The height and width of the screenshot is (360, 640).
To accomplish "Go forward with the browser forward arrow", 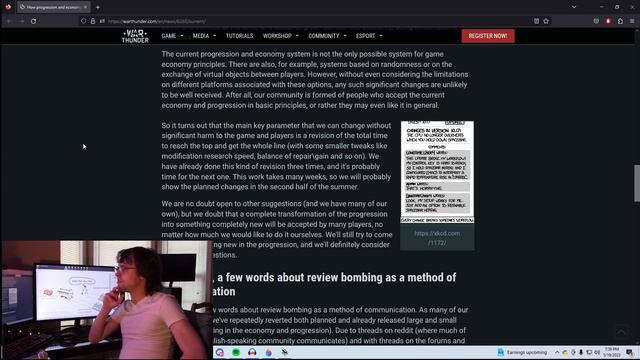I will [21, 21].
